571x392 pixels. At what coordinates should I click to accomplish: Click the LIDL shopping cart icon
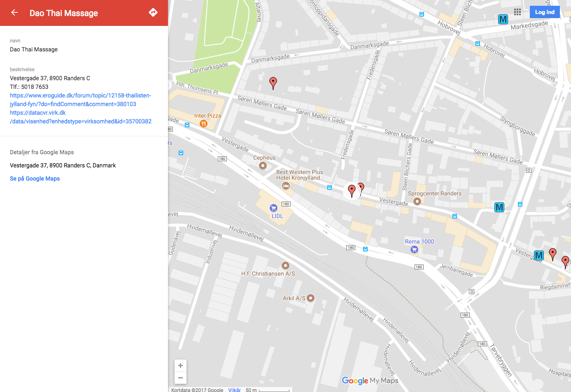point(273,208)
